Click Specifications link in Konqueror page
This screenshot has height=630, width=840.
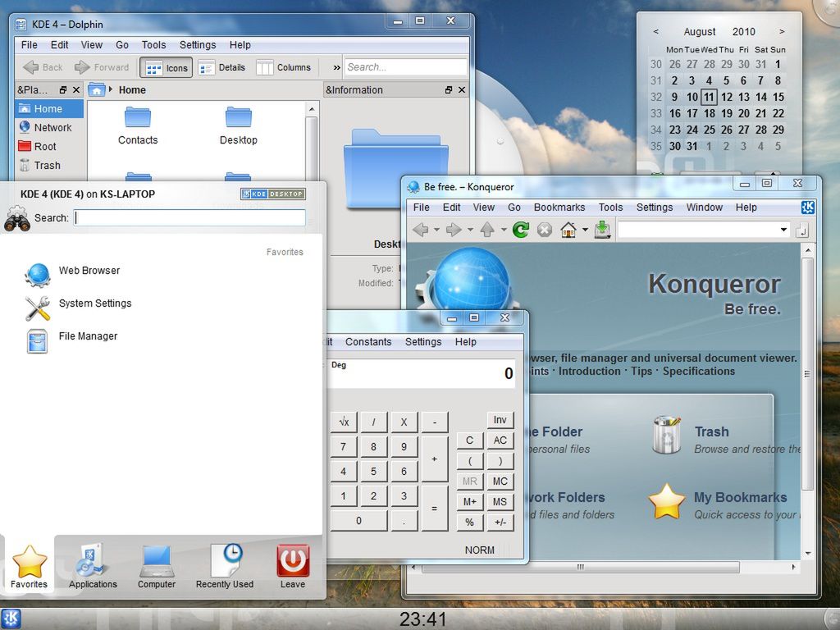click(x=699, y=372)
